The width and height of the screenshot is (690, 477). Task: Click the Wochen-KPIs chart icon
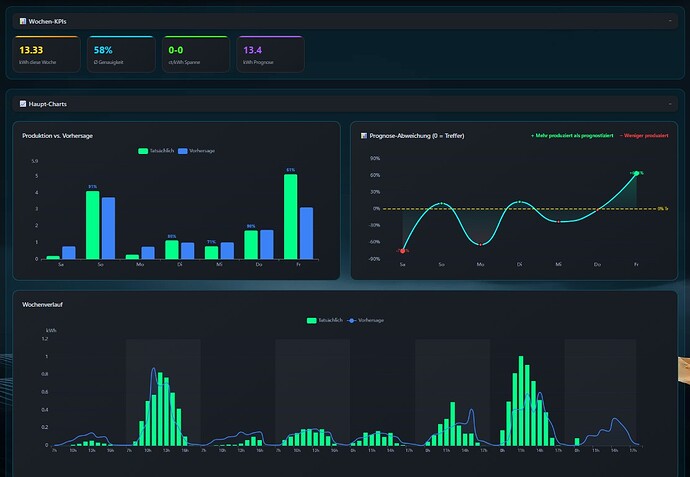point(23,21)
